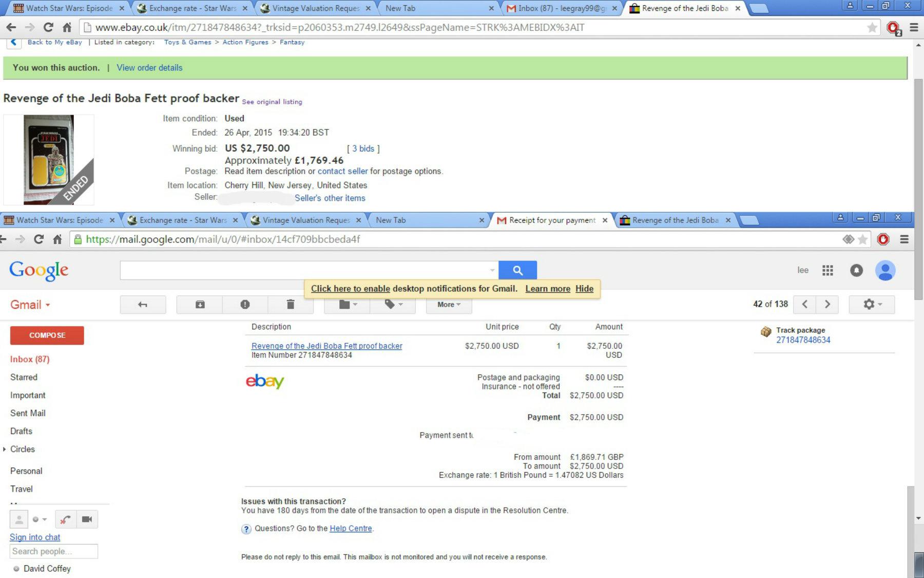The height and width of the screenshot is (578, 924).
Task: Click the chat video camera icon
Action: tap(87, 519)
